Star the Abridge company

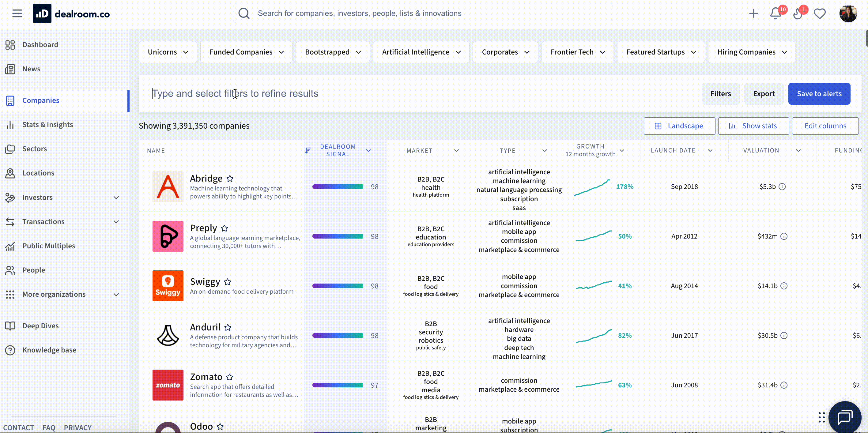click(230, 178)
